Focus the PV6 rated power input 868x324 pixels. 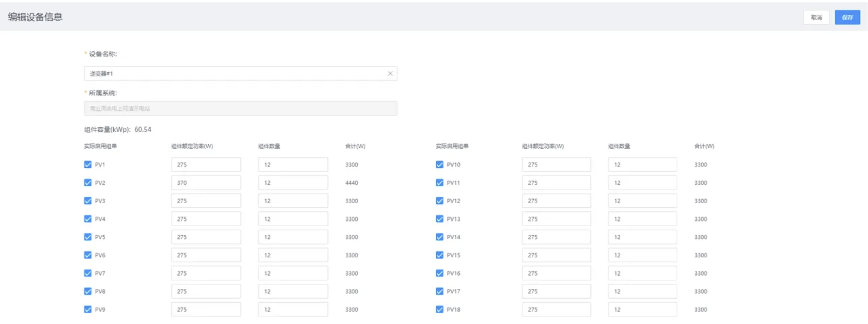[206, 255]
